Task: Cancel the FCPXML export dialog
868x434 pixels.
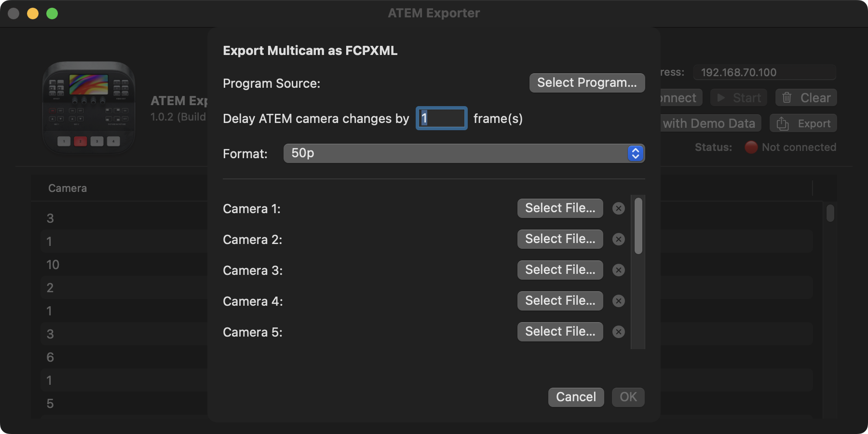Action: pyautogui.click(x=576, y=397)
